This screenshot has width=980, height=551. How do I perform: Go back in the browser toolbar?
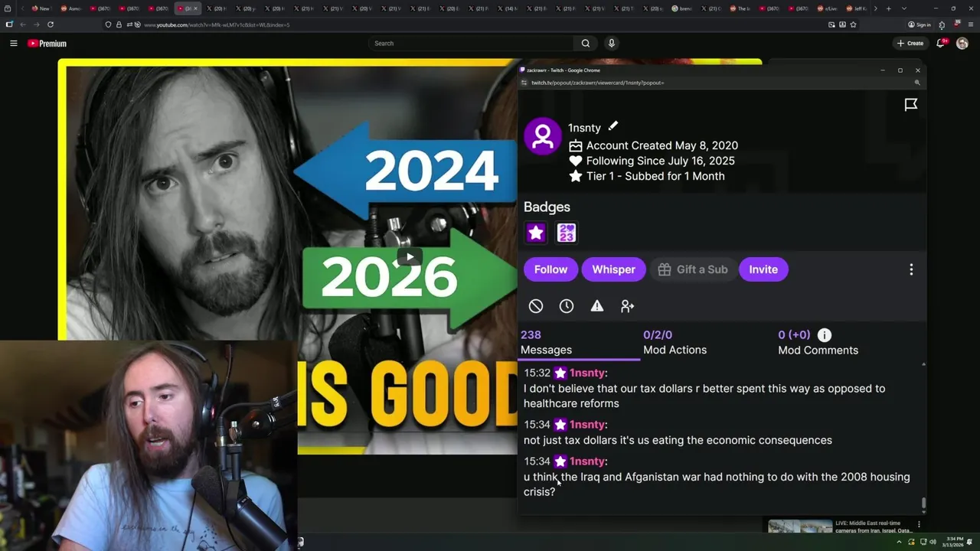[x=23, y=24]
